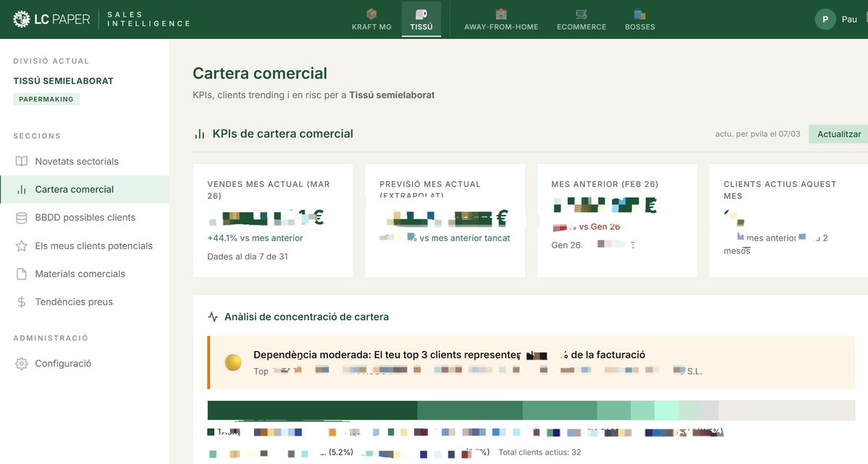
Task: Click the gear icon for Configuració
Action: click(22, 364)
